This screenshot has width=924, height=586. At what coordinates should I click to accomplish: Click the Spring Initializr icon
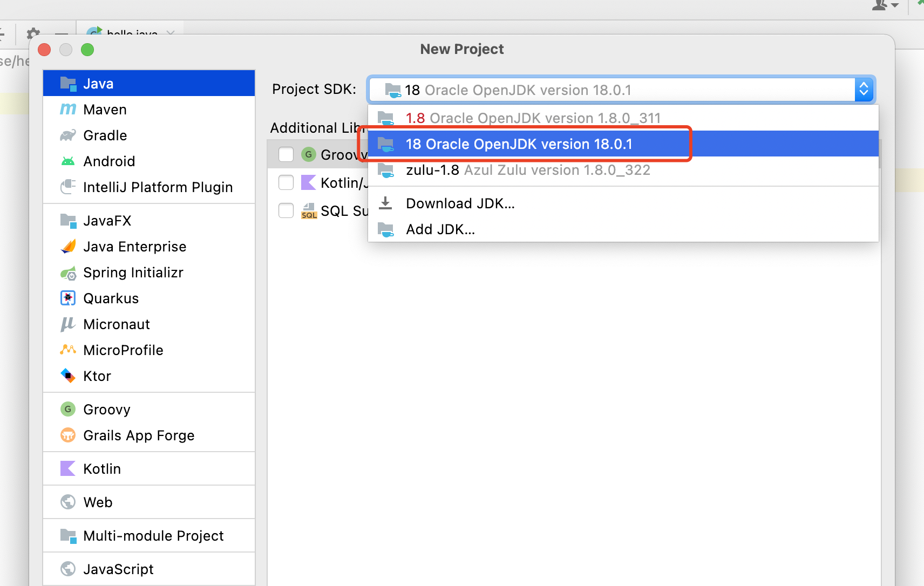68,272
